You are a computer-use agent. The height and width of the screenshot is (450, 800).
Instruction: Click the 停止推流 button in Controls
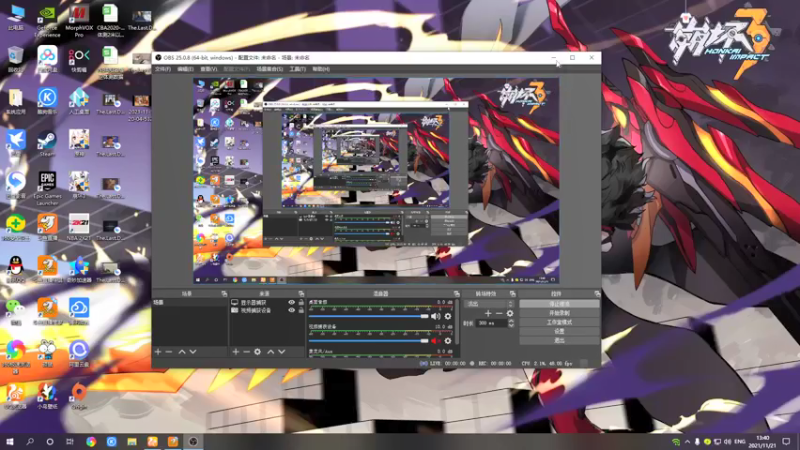click(559, 304)
